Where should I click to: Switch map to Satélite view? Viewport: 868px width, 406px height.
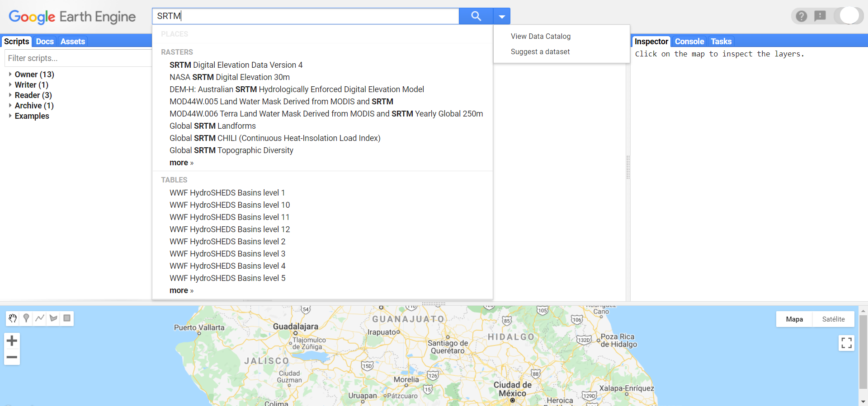pyautogui.click(x=833, y=319)
